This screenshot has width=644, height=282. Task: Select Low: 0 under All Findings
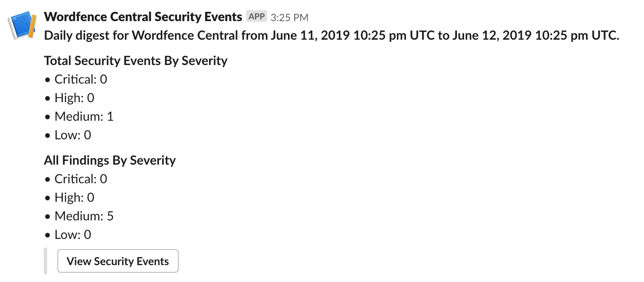pos(72,235)
